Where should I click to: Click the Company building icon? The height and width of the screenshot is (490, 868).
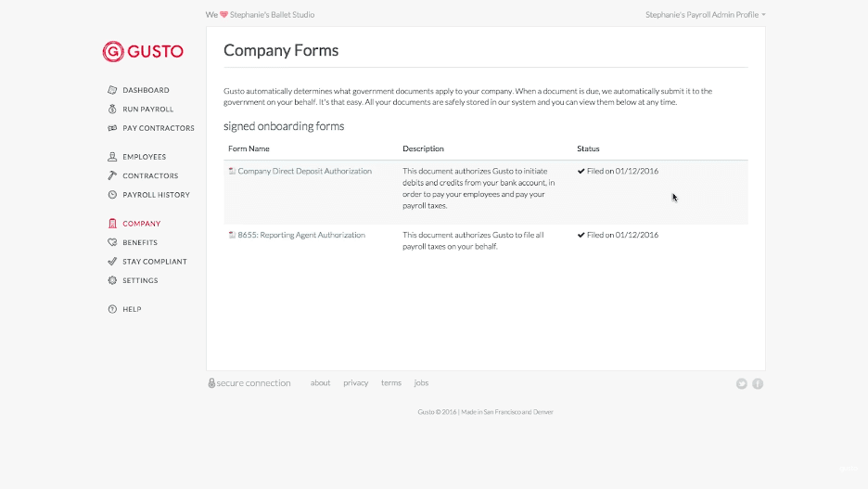point(112,224)
